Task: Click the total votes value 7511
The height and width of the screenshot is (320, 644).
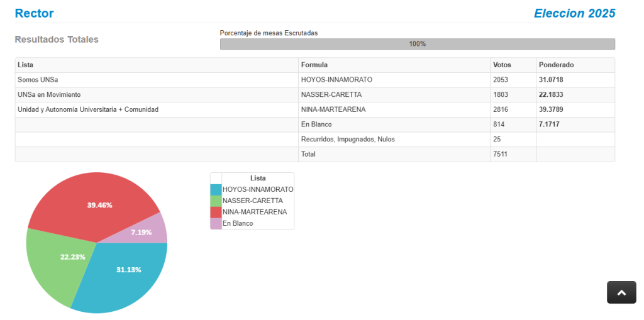Action: click(x=501, y=154)
